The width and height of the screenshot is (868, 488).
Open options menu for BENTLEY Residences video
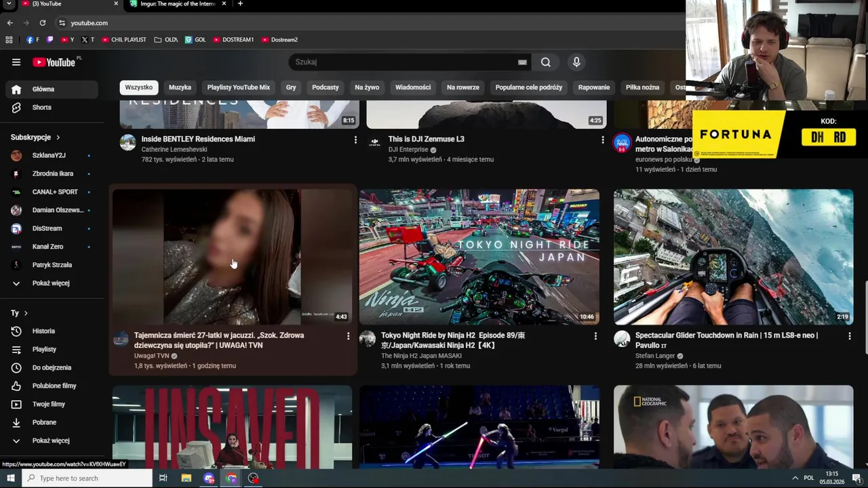pos(355,140)
